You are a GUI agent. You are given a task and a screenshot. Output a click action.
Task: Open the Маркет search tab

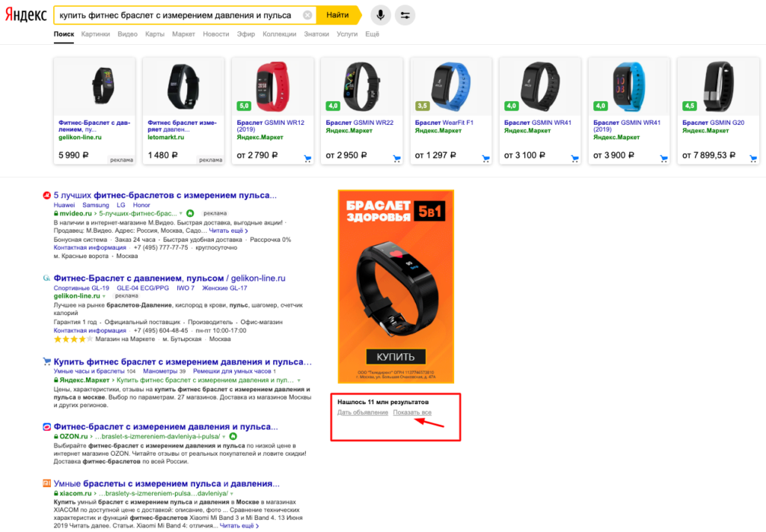pyautogui.click(x=183, y=34)
